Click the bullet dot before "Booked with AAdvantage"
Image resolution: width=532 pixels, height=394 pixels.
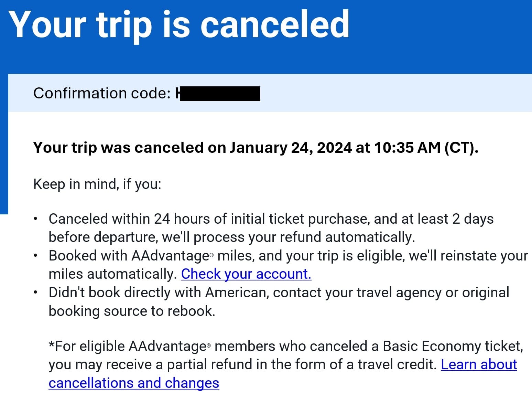(35, 256)
